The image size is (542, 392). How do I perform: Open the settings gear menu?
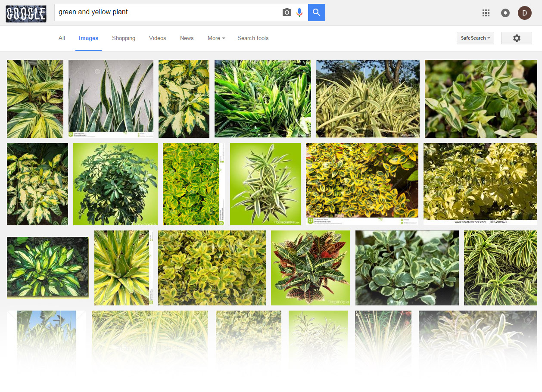coord(516,38)
